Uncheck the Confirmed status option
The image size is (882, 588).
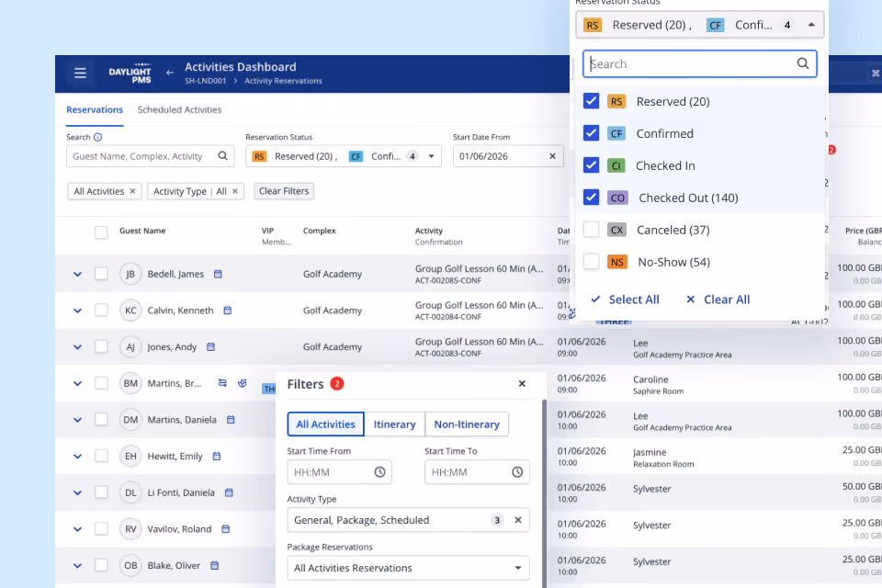(591, 133)
